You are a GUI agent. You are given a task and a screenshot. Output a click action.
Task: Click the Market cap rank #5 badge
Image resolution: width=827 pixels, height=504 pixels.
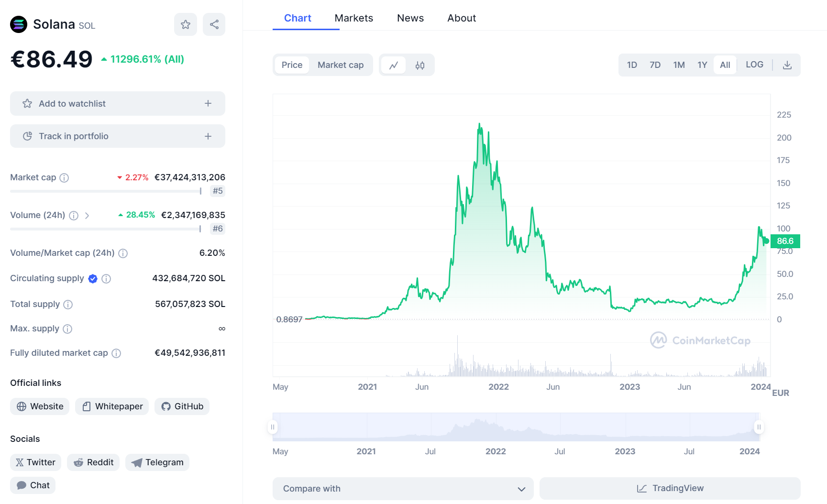218,191
